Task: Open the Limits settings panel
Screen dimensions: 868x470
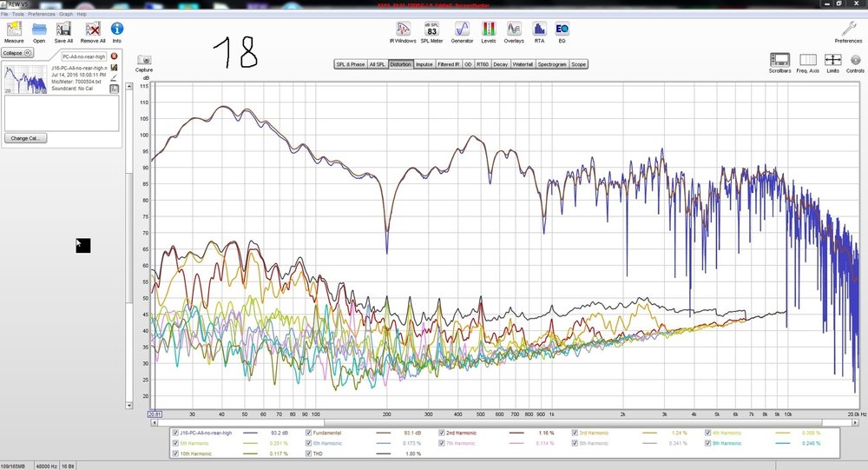Action: (x=832, y=60)
